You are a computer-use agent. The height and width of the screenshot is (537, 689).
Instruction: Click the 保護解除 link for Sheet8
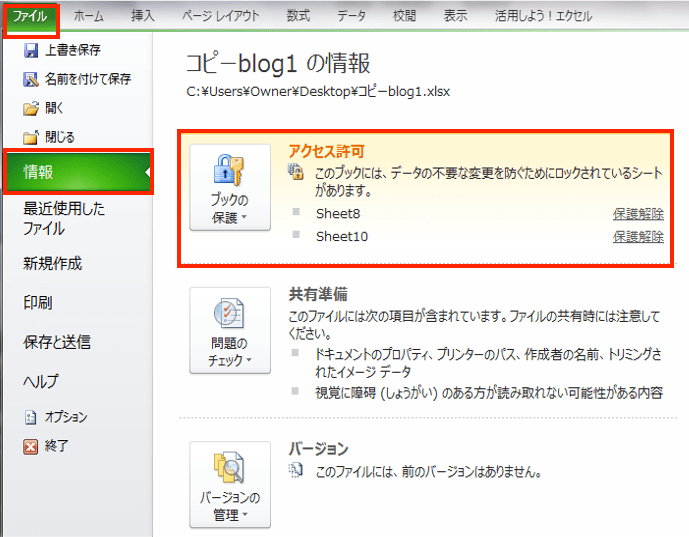tap(638, 214)
